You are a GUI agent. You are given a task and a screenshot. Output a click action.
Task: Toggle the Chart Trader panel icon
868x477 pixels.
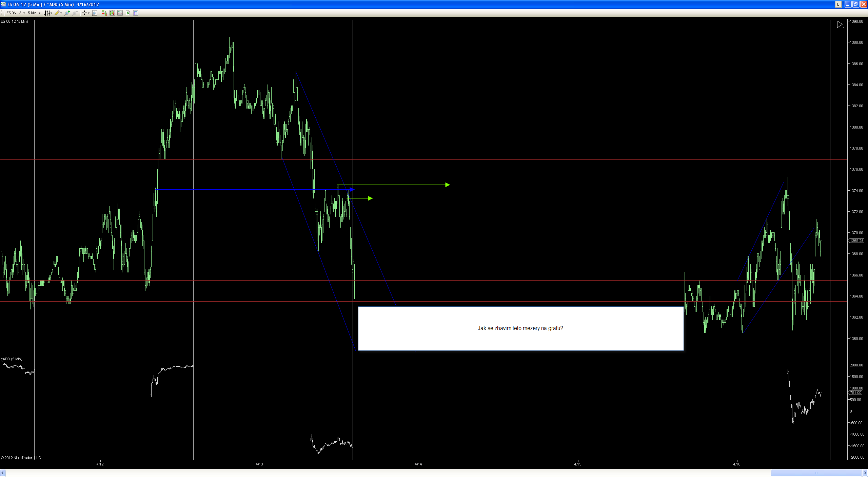104,13
